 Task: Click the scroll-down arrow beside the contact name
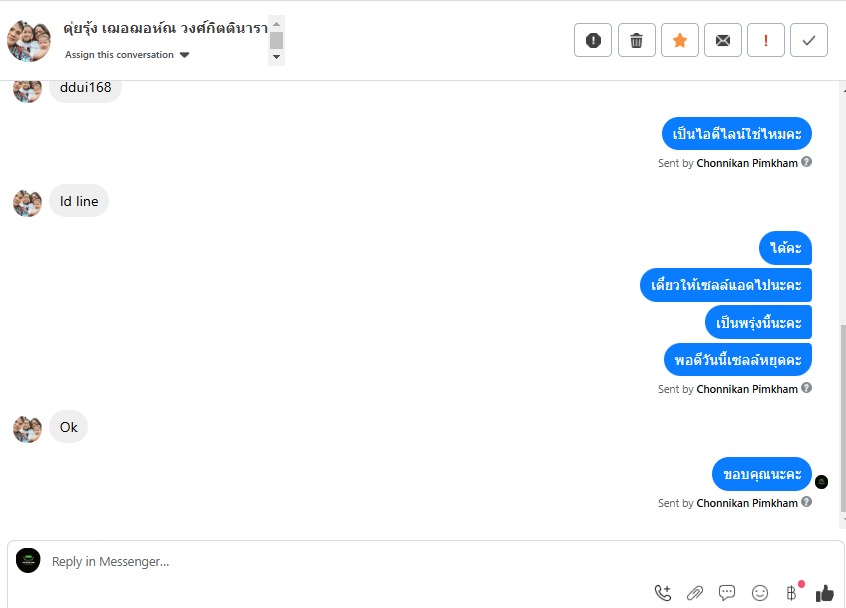click(x=276, y=57)
